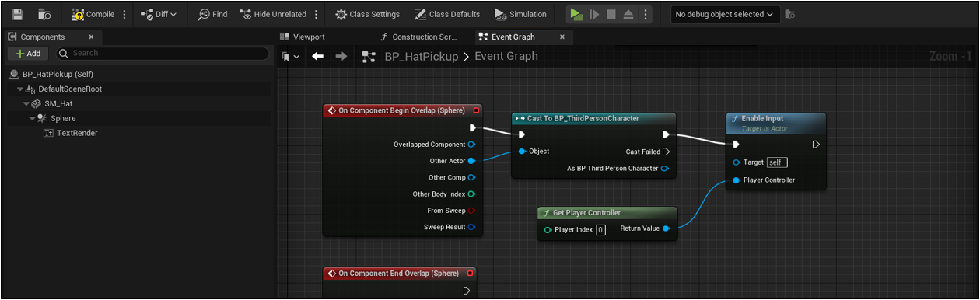Select the Cast To BP_ThirdPersonCharacter node title
Image resolution: width=980 pixels, height=300 pixels.
click(583, 118)
